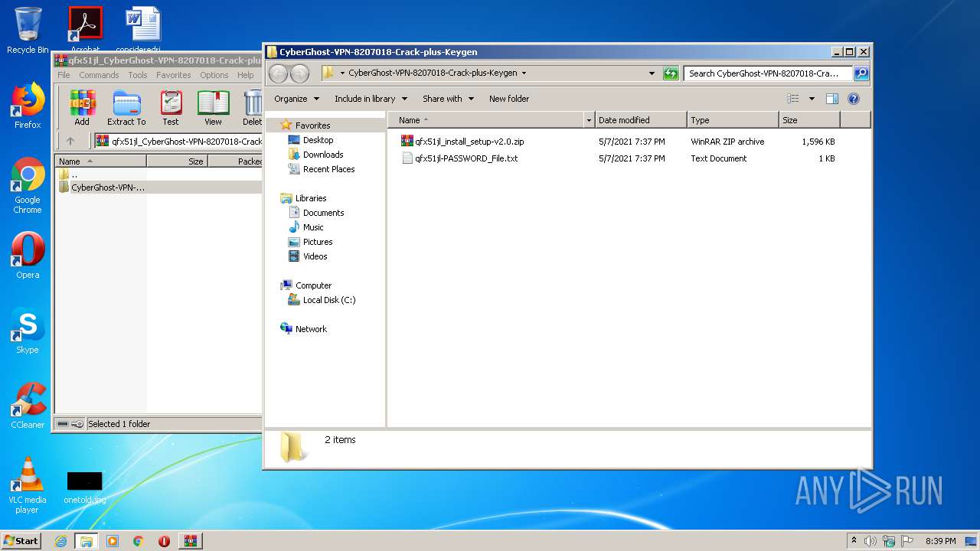This screenshot has height=551, width=980.
Task: Click the Search CyberGhost input field
Action: click(x=768, y=73)
